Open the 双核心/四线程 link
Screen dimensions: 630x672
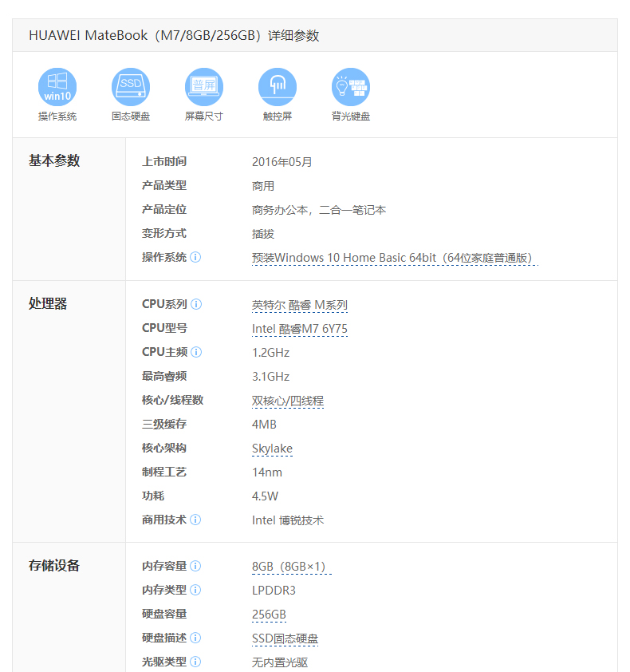[x=288, y=401]
